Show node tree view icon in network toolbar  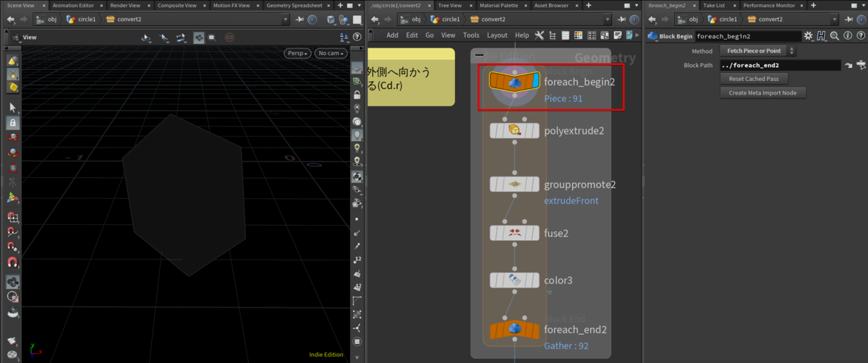(x=553, y=35)
